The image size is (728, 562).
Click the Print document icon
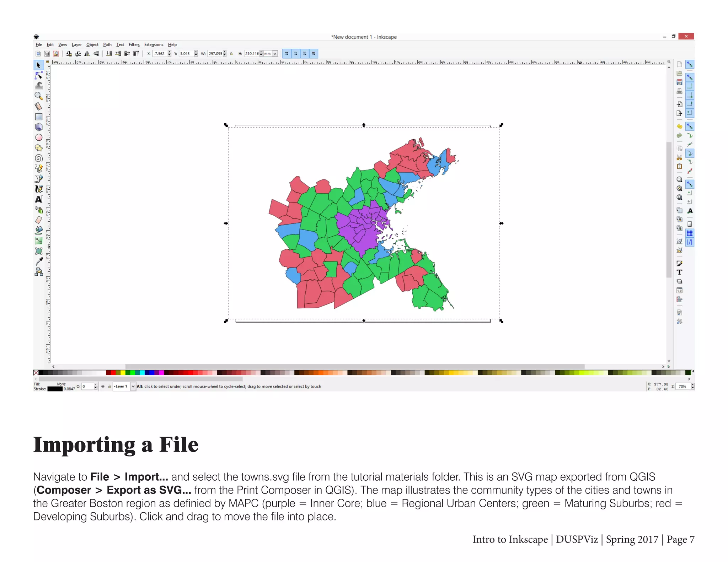(679, 91)
